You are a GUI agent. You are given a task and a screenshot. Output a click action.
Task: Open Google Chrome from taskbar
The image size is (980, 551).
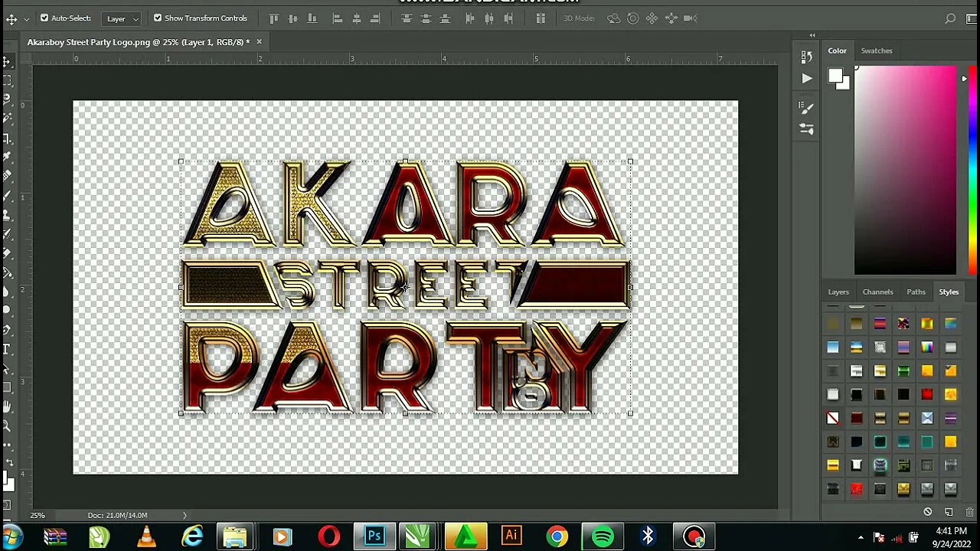tap(557, 536)
